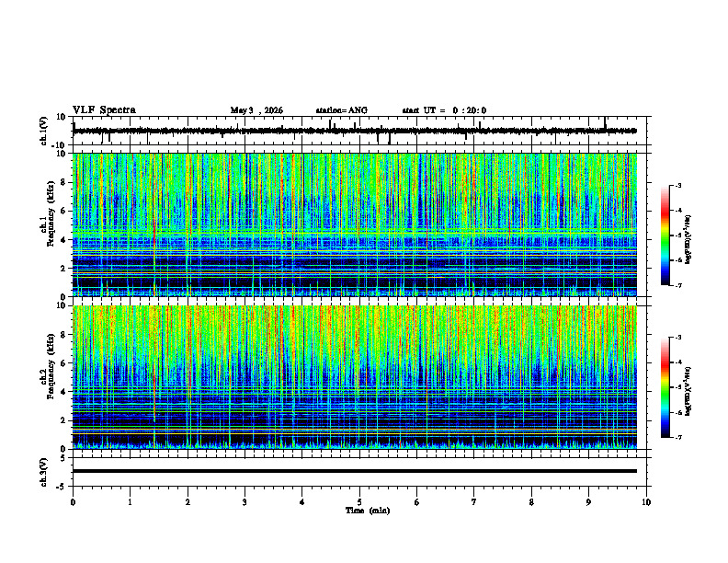This screenshot has width=728, height=563.
Task: Click the 0 minute tick on time axis
Action: [73, 502]
